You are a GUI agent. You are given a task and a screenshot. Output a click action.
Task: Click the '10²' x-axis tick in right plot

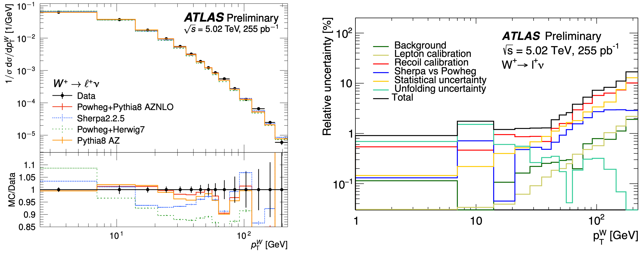coord(597,221)
